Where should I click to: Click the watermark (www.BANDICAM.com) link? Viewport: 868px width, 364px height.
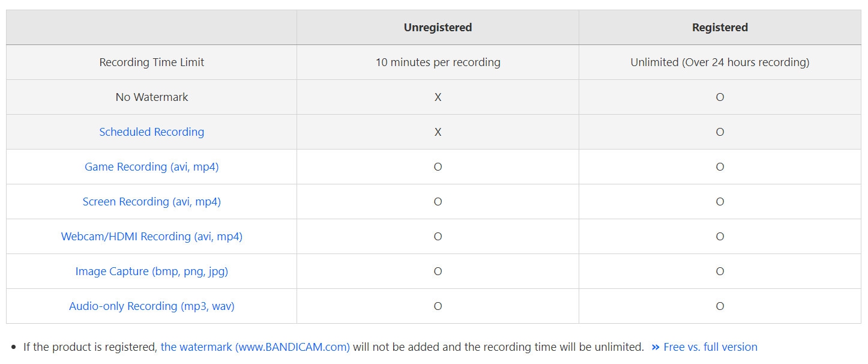255,347
